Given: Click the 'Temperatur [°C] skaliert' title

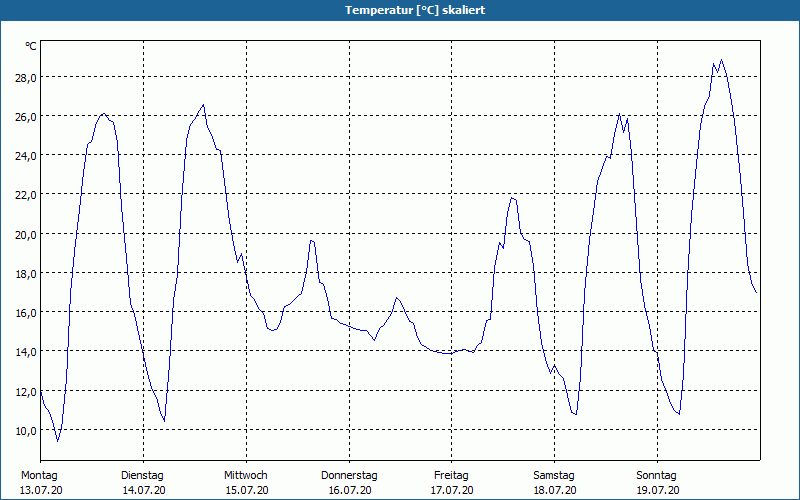Looking at the screenshot, I should 415,10.
